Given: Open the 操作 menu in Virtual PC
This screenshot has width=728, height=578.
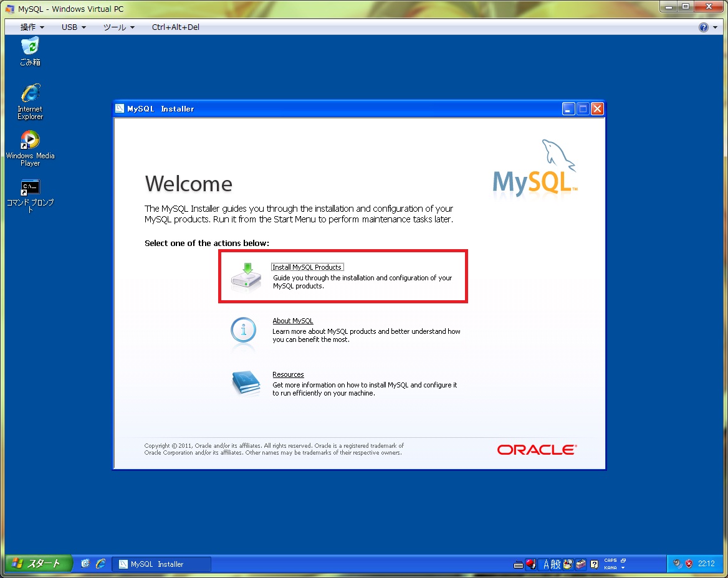Looking at the screenshot, I should click(32, 27).
